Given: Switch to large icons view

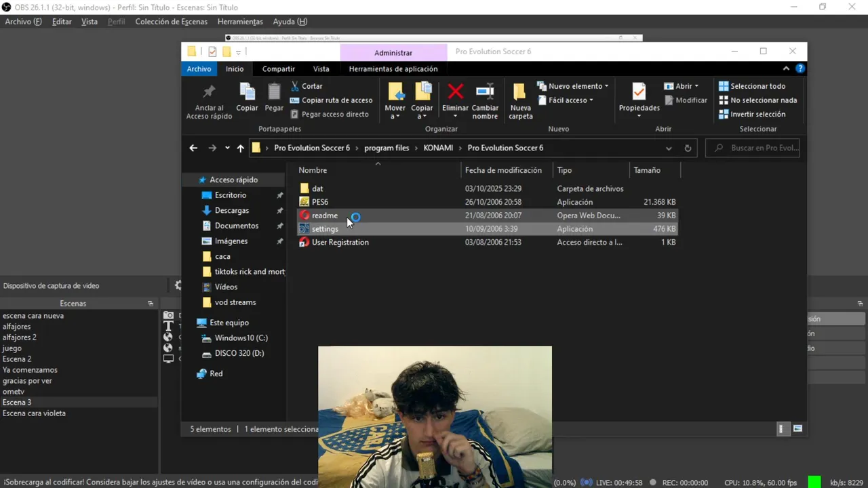Looking at the screenshot, I should tap(798, 429).
